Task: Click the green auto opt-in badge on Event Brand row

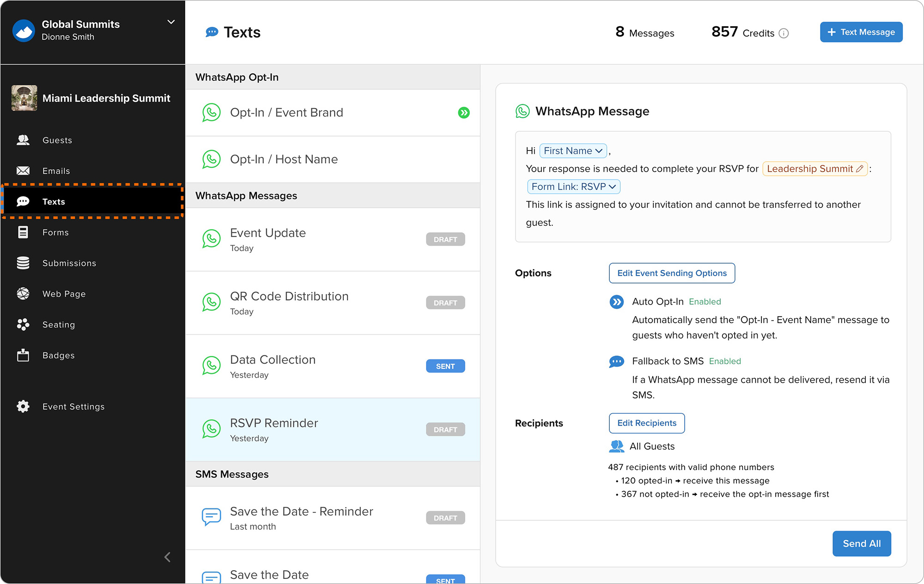Action: 464,113
